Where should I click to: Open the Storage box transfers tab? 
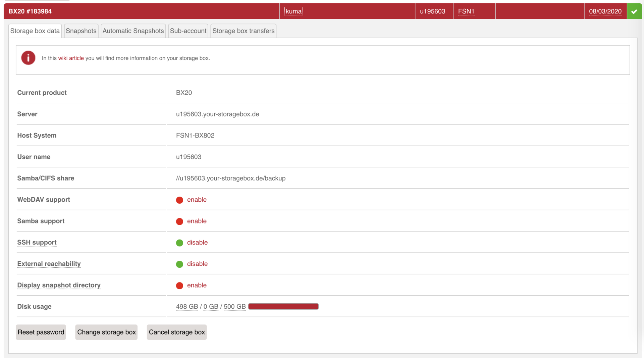pyautogui.click(x=243, y=31)
